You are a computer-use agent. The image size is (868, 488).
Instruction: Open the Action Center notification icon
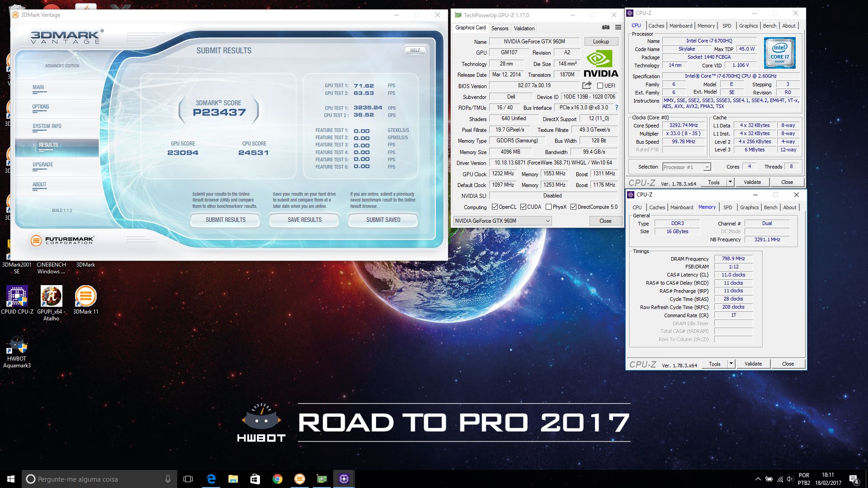pyautogui.click(x=854, y=479)
